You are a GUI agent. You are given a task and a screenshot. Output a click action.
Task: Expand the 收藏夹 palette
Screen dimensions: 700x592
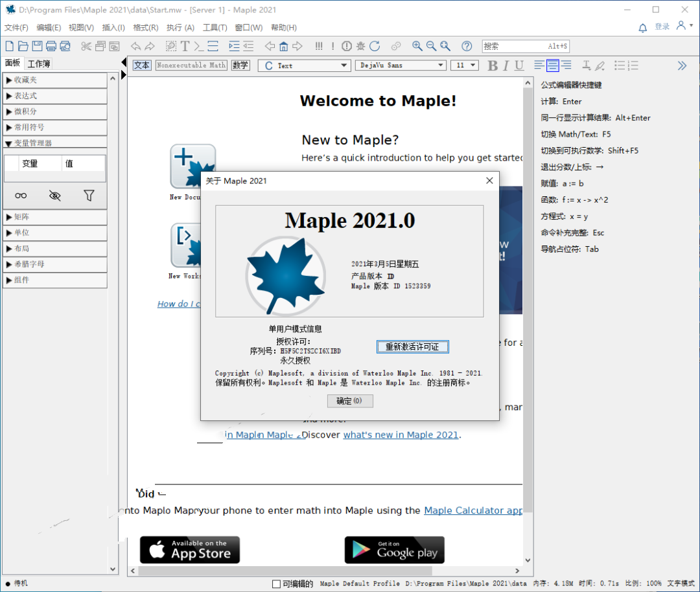(x=55, y=80)
